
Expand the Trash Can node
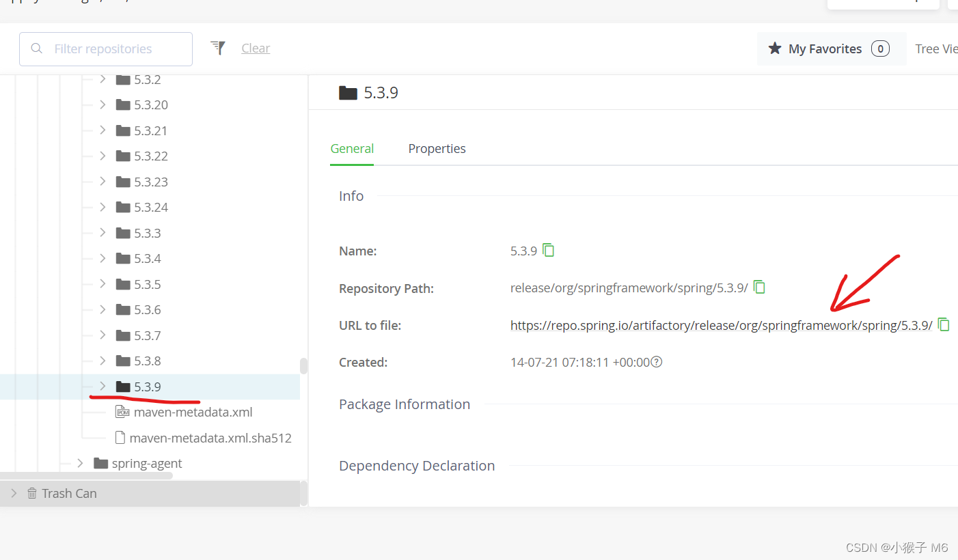point(14,493)
